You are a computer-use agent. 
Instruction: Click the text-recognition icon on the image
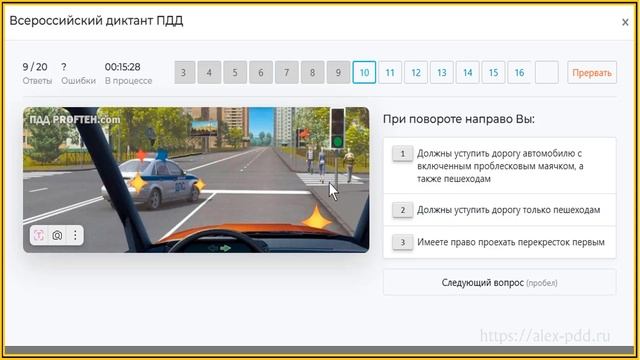39,235
